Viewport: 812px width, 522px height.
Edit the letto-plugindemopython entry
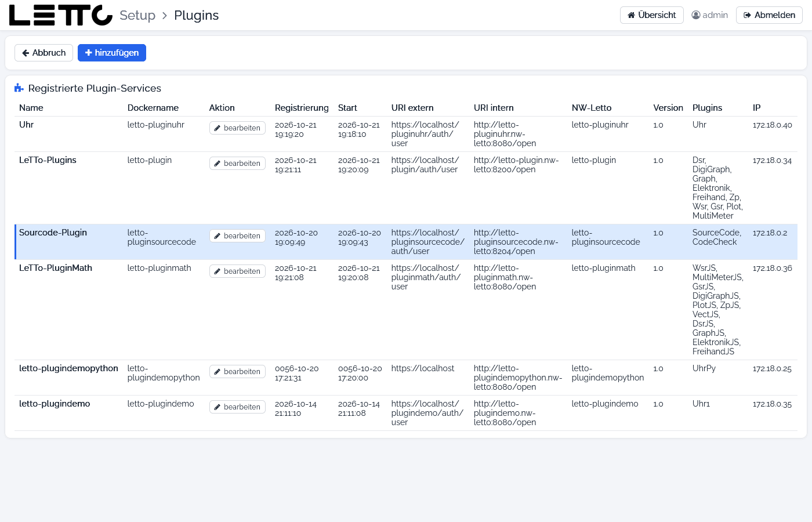tap(237, 372)
